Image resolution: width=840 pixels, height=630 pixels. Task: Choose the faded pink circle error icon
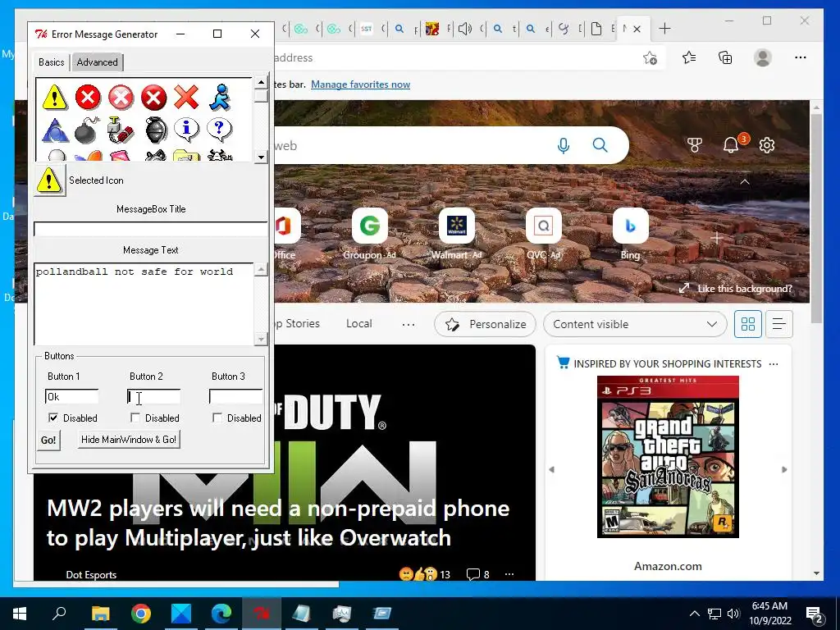pos(121,98)
